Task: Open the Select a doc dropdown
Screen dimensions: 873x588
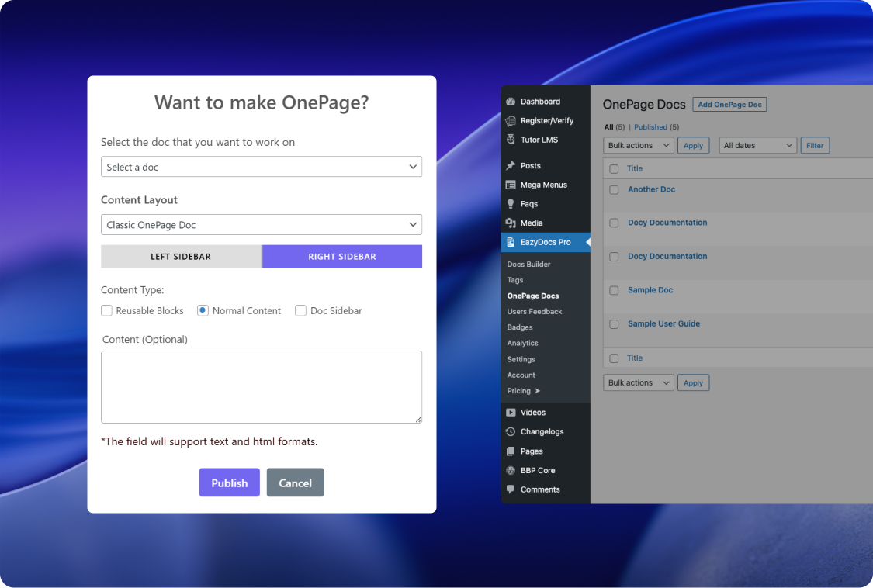Action: point(261,167)
